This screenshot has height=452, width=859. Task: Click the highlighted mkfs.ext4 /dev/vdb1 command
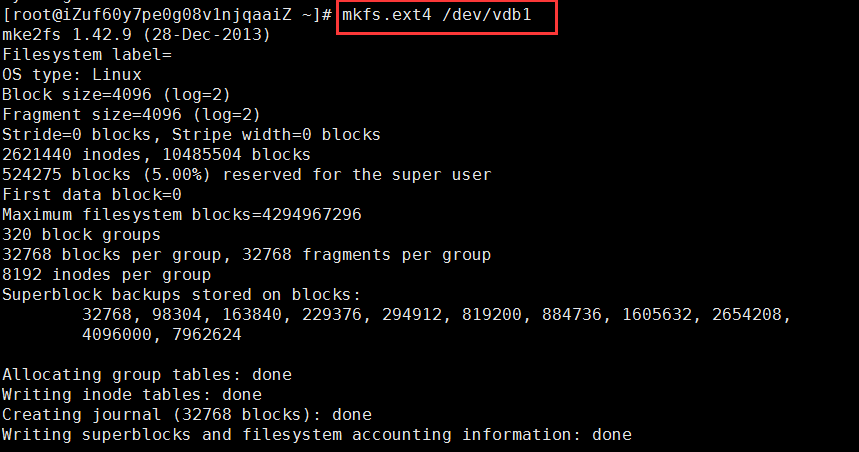tap(437, 15)
